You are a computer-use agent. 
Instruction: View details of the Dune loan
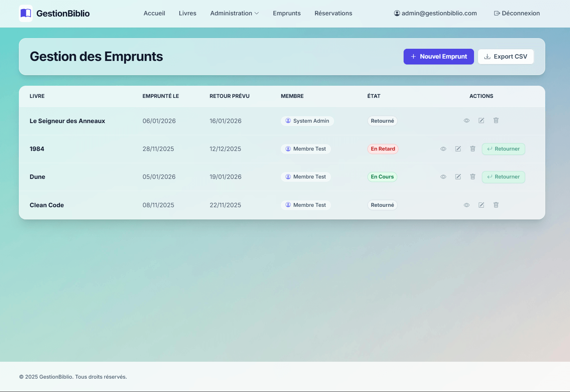click(x=443, y=177)
